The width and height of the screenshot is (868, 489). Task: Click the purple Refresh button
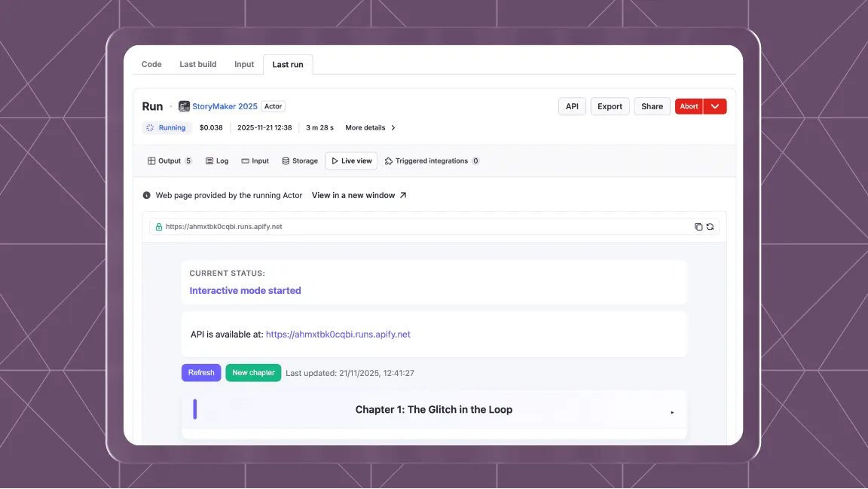(201, 373)
